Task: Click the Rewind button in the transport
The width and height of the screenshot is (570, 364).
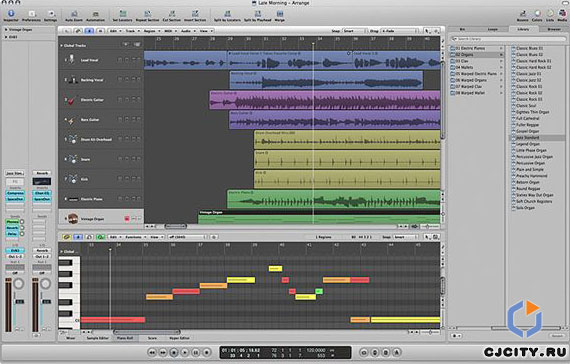Action: 152,352
